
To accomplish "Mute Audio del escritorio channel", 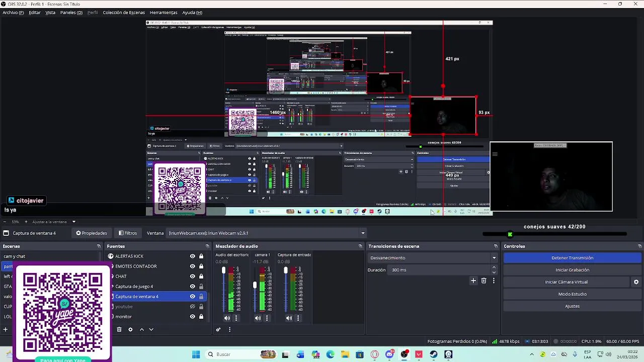I will (227, 318).
